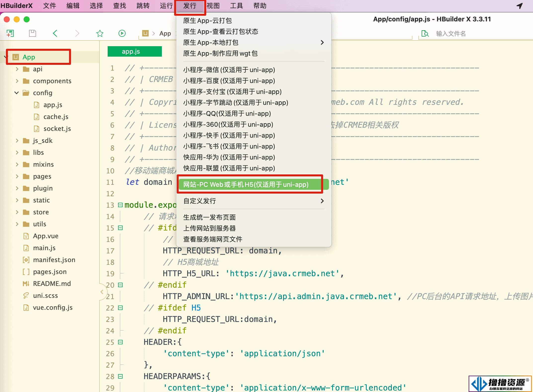Viewport: 533px width, 392px height.
Task: Open the 文件 menu
Action: pyautogui.click(x=49, y=6)
